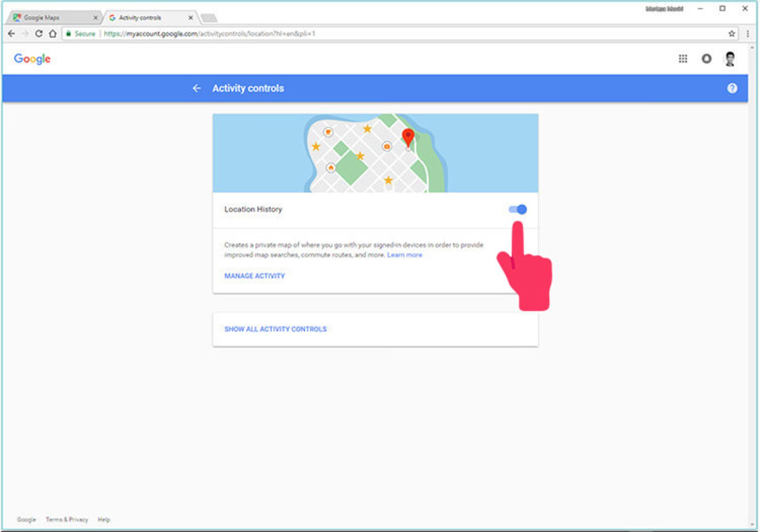Click the Manage Activity link
The height and width of the screenshot is (532, 760).
coord(255,276)
